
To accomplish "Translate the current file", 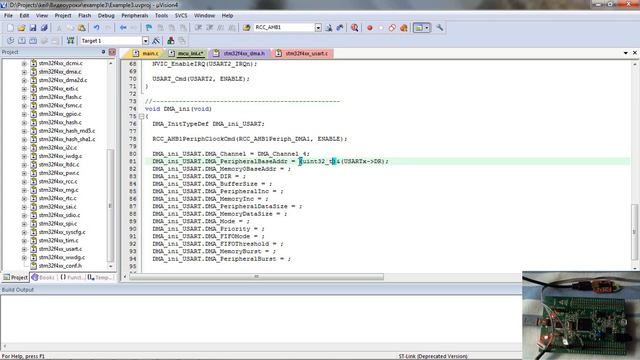I will click(10, 41).
